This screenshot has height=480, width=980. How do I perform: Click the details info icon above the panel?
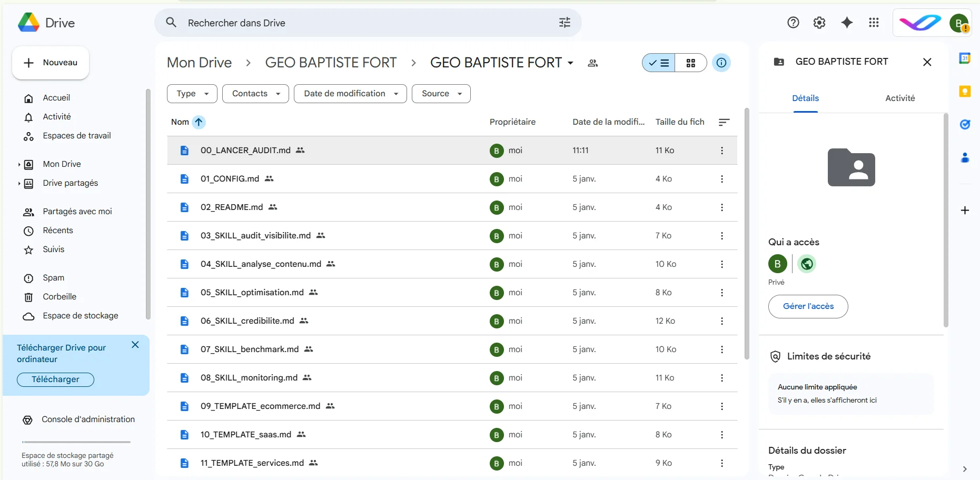click(721, 63)
